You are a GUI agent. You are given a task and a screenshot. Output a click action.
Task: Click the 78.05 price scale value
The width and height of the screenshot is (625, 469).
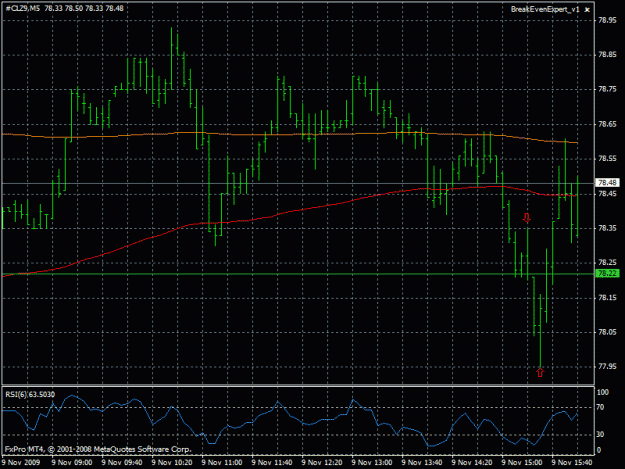click(x=607, y=332)
